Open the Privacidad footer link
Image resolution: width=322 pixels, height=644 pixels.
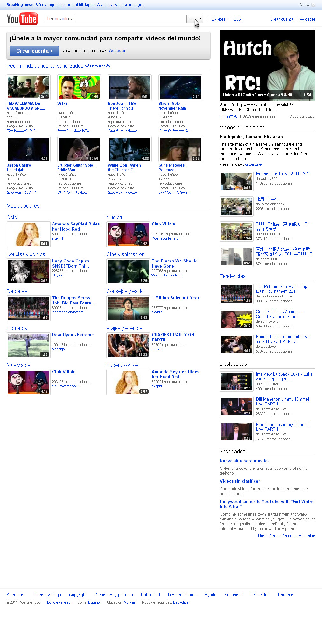click(260, 595)
